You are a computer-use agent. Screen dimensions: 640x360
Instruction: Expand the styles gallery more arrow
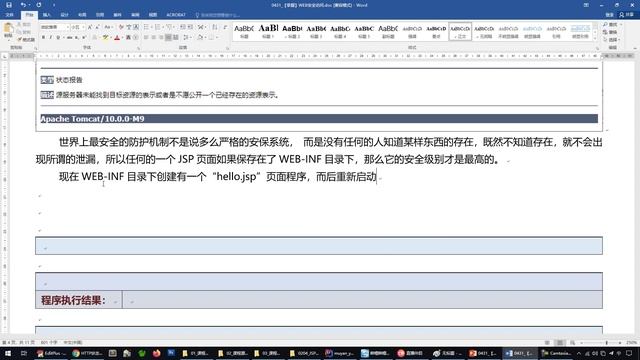pos(595,38)
